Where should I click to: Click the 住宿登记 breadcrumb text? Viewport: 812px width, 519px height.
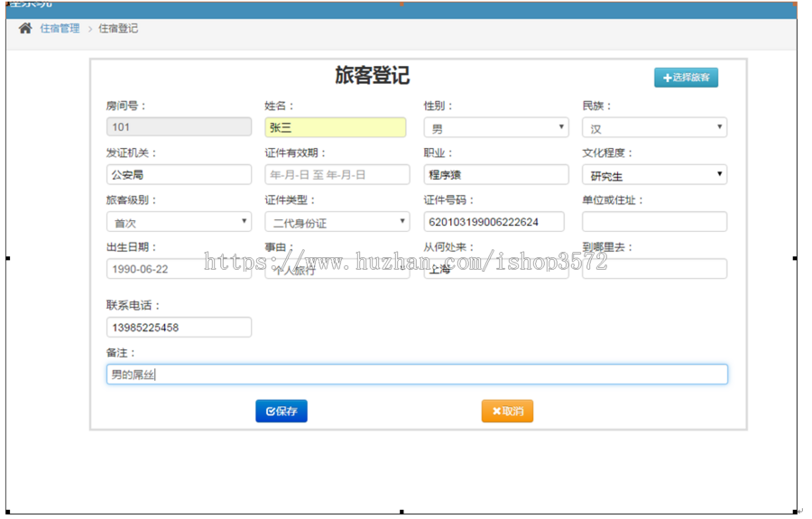tap(118, 29)
